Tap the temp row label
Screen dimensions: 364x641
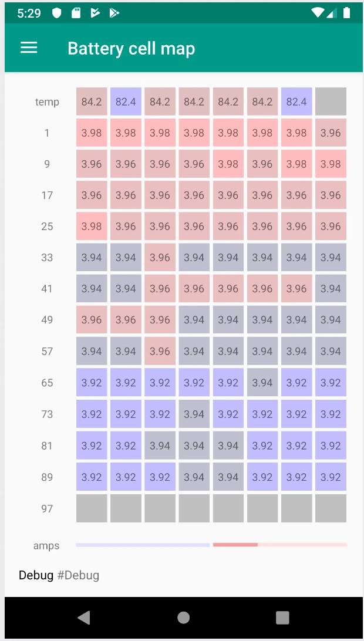coord(47,102)
